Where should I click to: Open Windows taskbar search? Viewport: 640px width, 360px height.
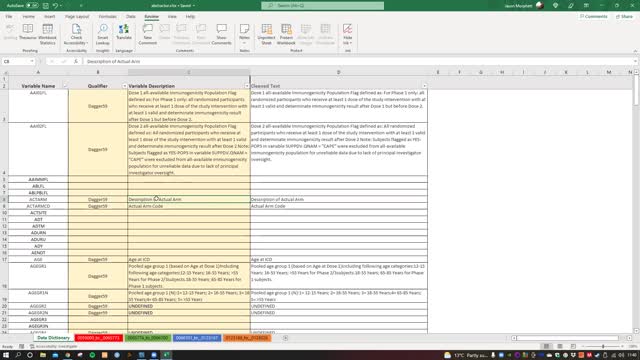point(18,355)
